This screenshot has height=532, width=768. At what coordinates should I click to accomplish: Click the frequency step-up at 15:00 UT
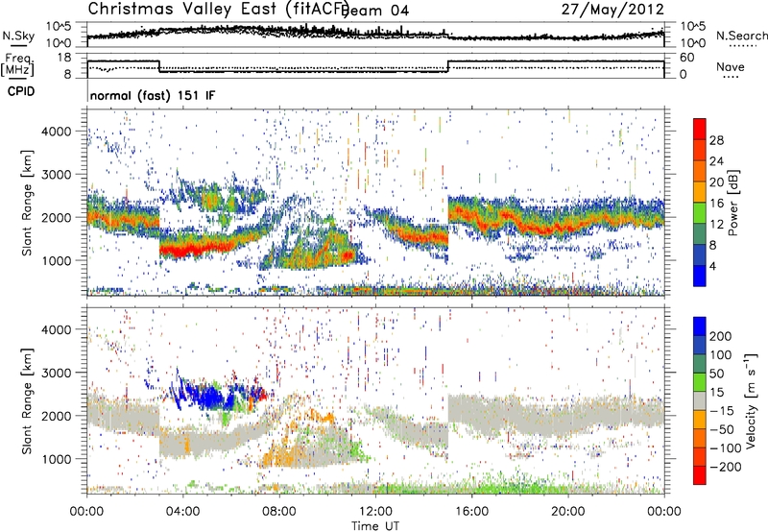447,66
